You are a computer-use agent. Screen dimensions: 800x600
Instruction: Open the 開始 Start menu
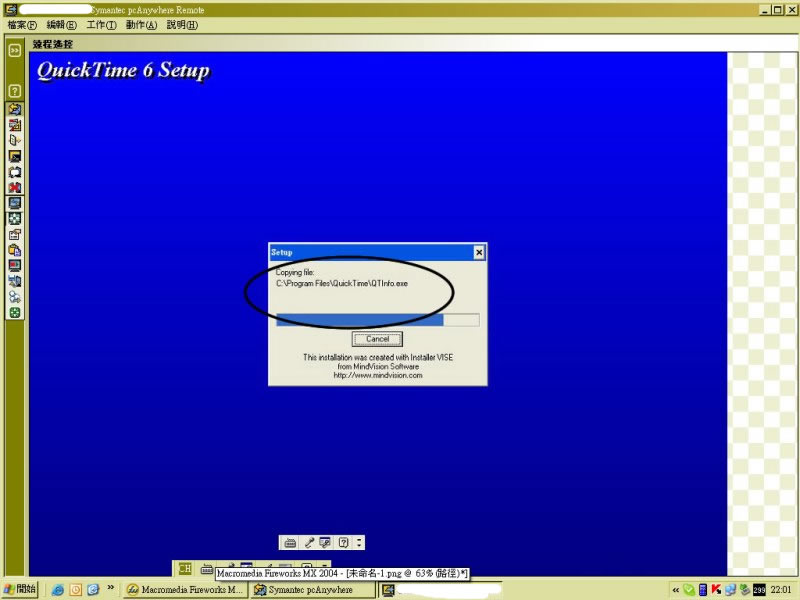pos(20,589)
